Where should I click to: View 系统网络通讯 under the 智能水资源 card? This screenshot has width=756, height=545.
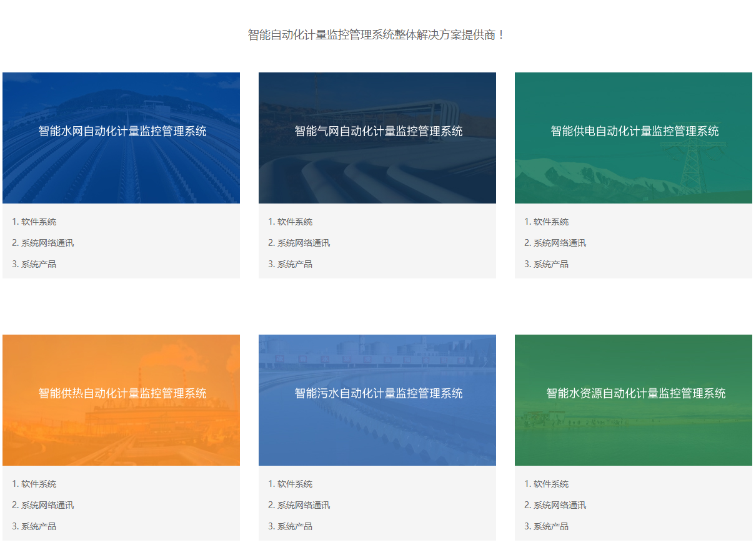[x=555, y=505]
